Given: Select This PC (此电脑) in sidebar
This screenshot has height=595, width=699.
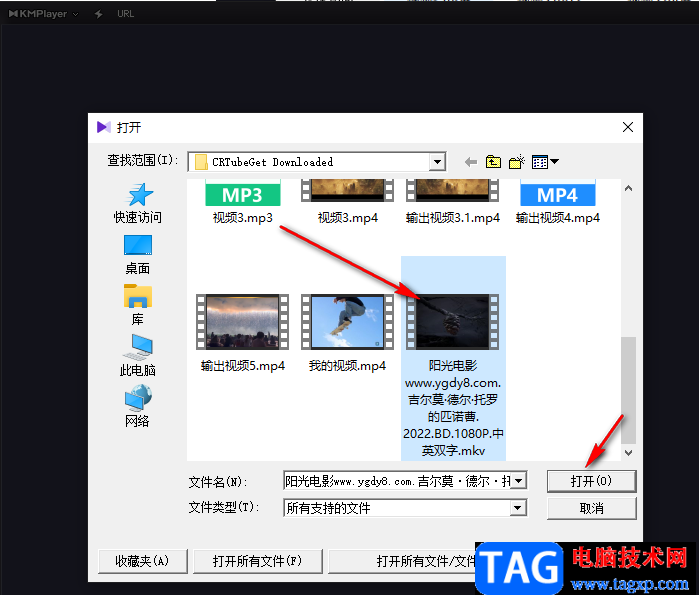Looking at the screenshot, I should point(138,356).
